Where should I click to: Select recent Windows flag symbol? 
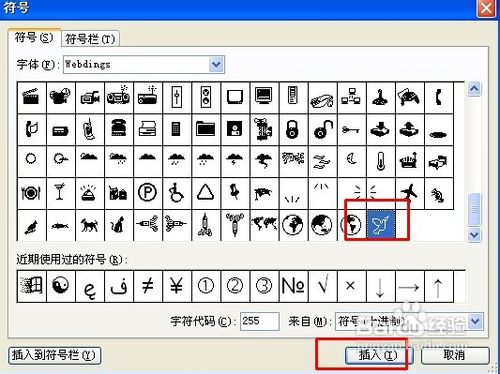[x=32, y=286]
